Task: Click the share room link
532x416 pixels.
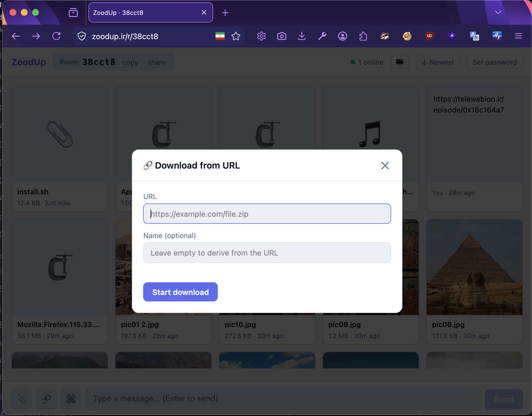Action: (x=156, y=62)
